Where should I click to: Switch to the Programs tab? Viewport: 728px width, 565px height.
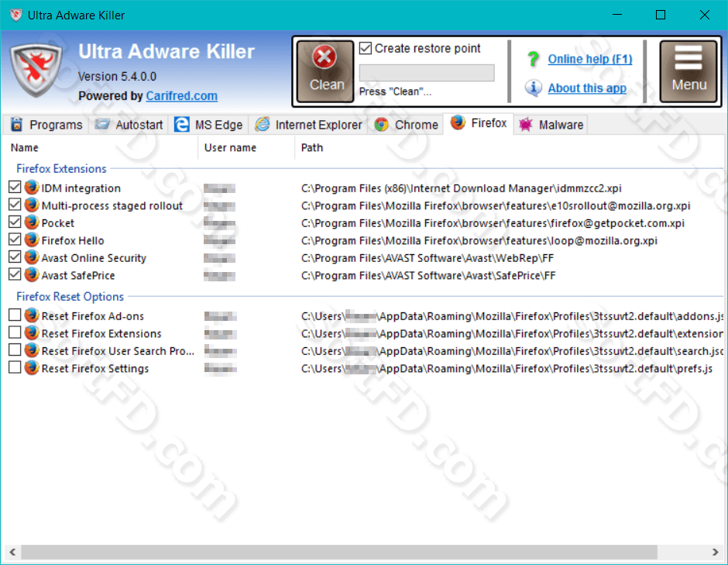tap(46, 125)
